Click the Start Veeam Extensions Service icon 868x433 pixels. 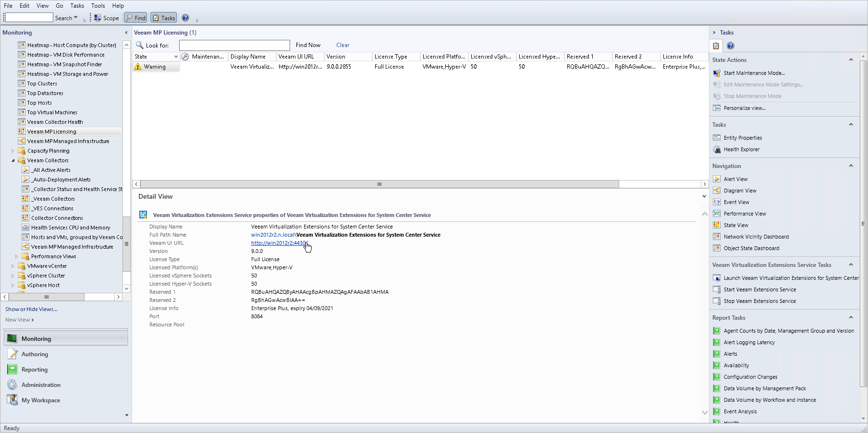pos(717,289)
